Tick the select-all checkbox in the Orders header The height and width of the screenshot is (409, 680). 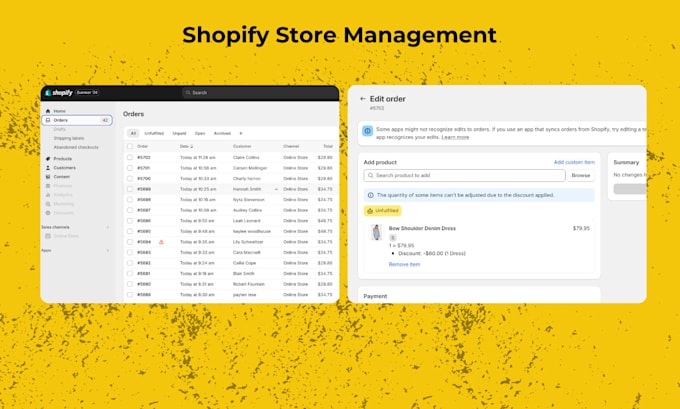130,147
